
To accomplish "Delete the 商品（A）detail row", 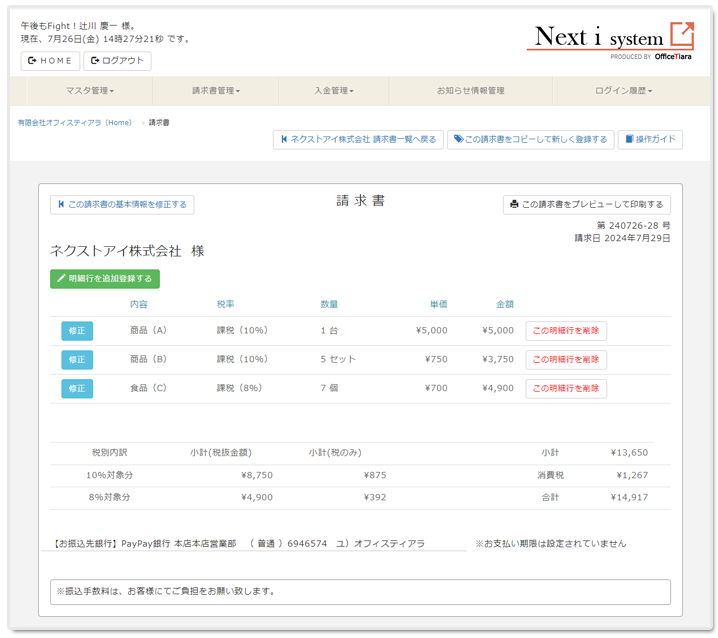I will pyautogui.click(x=566, y=331).
